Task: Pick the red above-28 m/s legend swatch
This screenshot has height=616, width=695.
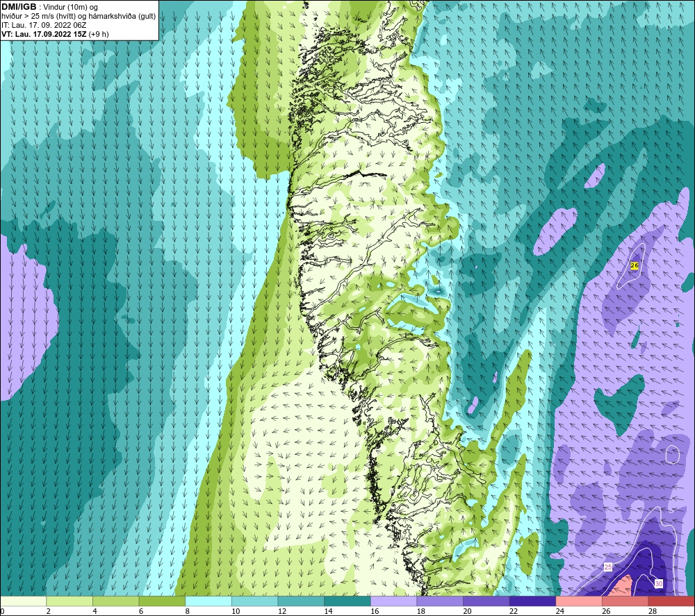Action: pos(671,601)
